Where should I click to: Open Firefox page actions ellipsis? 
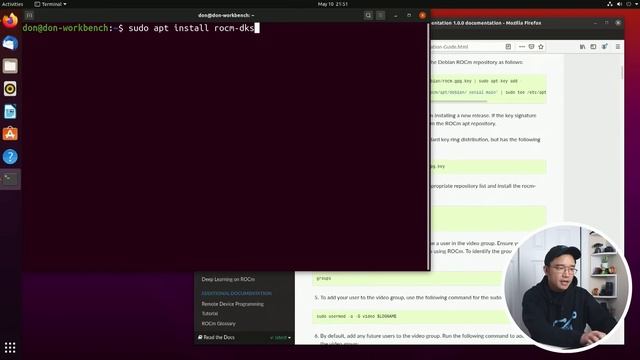point(522,47)
